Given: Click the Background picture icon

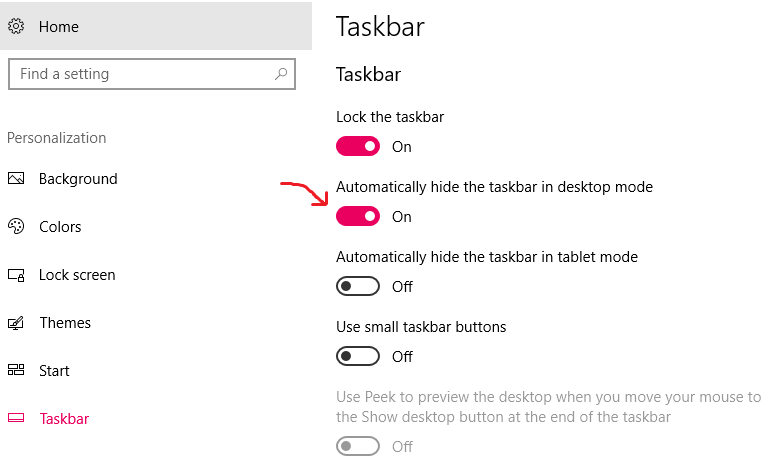Looking at the screenshot, I should (x=16, y=178).
